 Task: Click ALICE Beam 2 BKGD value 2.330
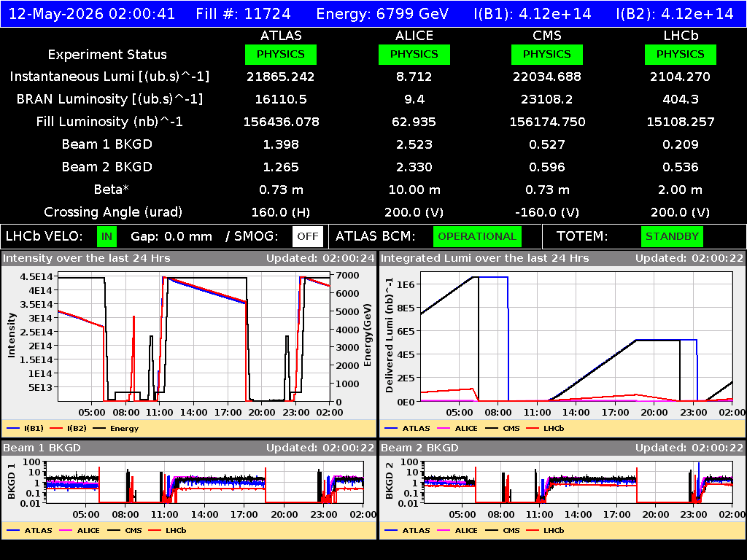[x=414, y=167]
